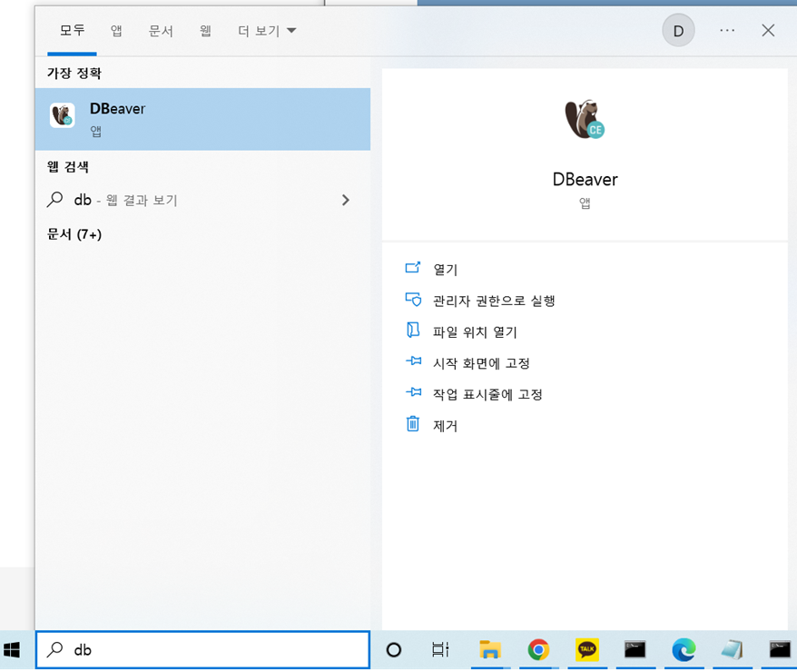
Task: Open the first command prompt in taskbar
Action: tap(635, 649)
